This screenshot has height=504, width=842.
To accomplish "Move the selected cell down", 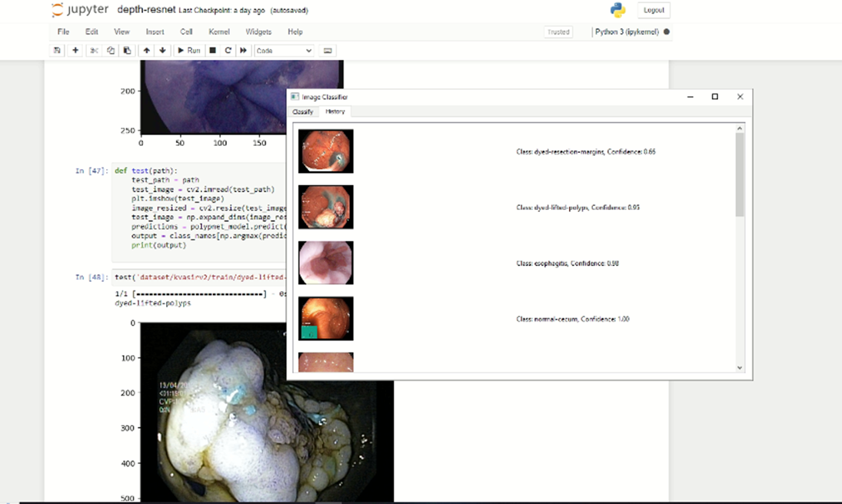I will tap(162, 51).
